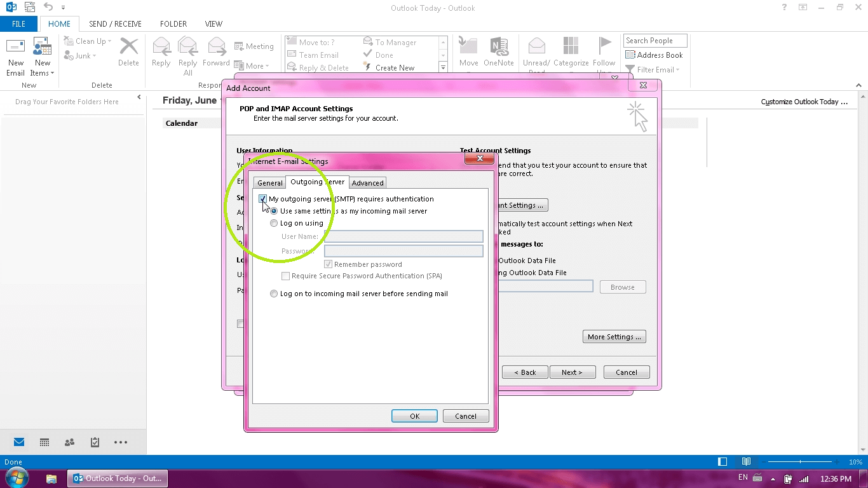Switch to the FOLDER ribbon tab

[173, 24]
